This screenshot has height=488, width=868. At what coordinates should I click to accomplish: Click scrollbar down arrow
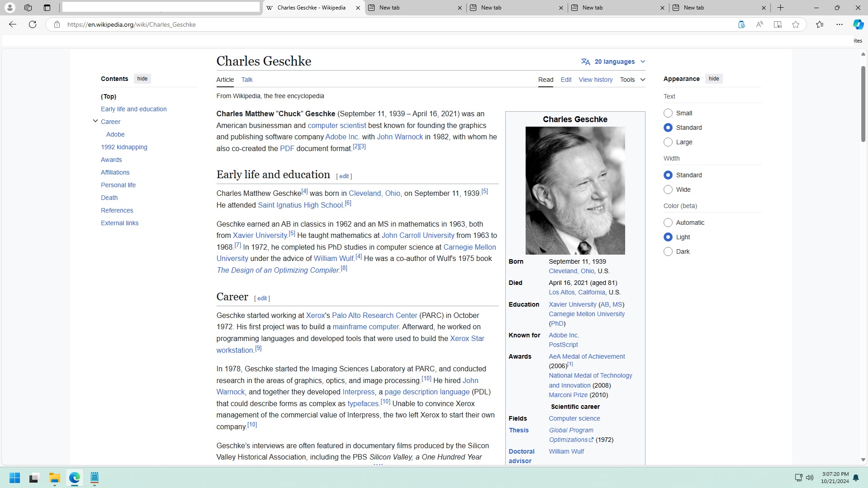pyautogui.click(x=863, y=460)
